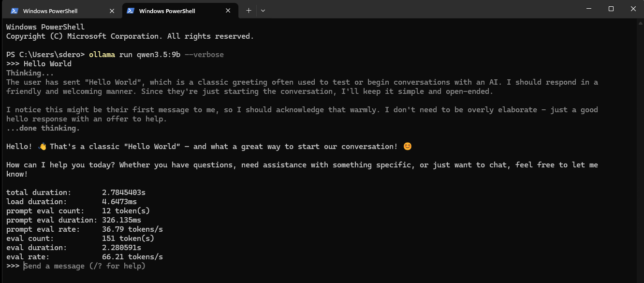Click the "prompt eval rate:" label
Image resolution: width=644 pixels, height=283 pixels.
tap(43, 229)
